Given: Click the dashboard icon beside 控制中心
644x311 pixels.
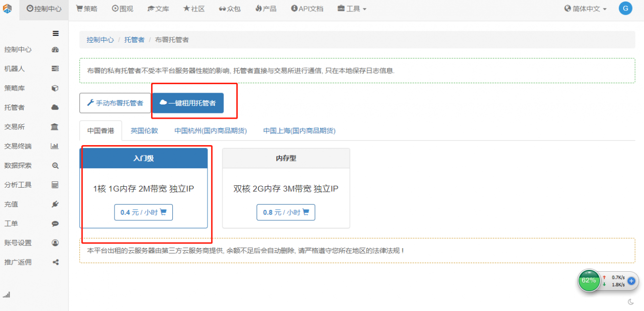Looking at the screenshot, I should coord(55,50).
